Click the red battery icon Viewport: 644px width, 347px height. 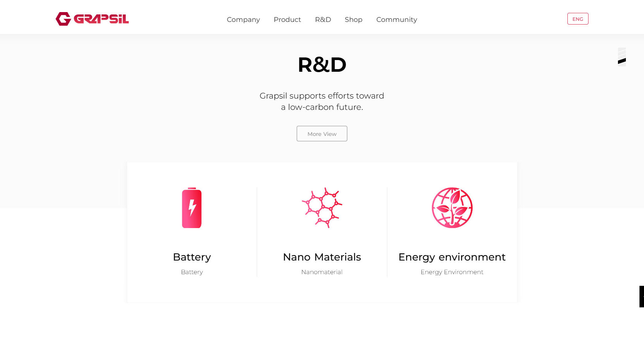click(192, 208)
